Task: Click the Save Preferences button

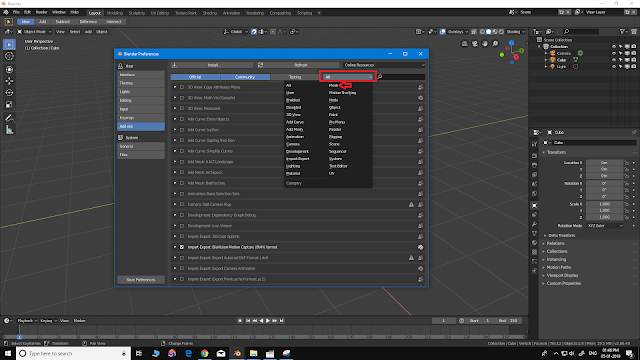Action: coord(141,280)
